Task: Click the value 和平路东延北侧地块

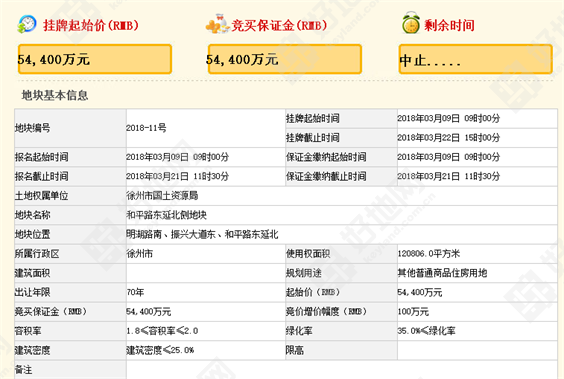Action: coord(167,215)
